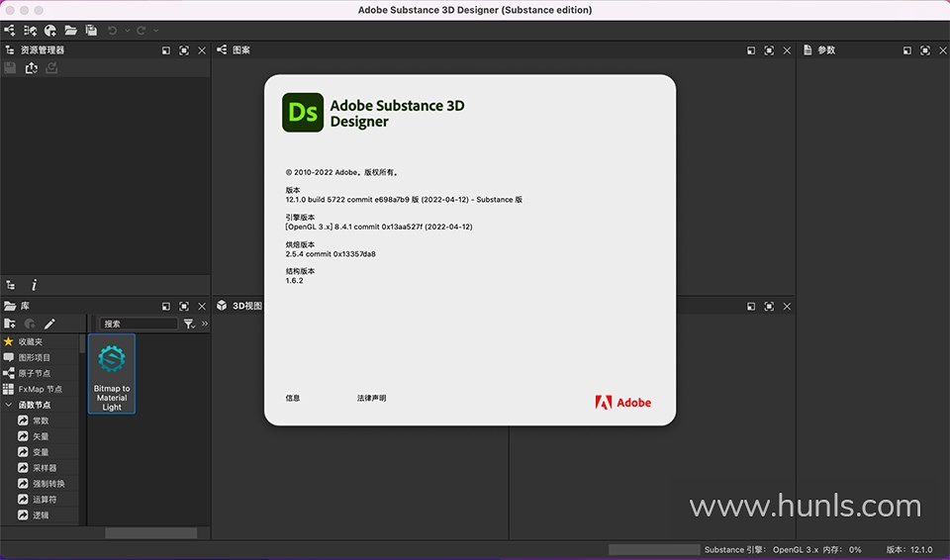Click the greyed-out icon next to the pencil in 库
Image resolution: width=950 pixels, height=560 pixels.
[30, 324]
